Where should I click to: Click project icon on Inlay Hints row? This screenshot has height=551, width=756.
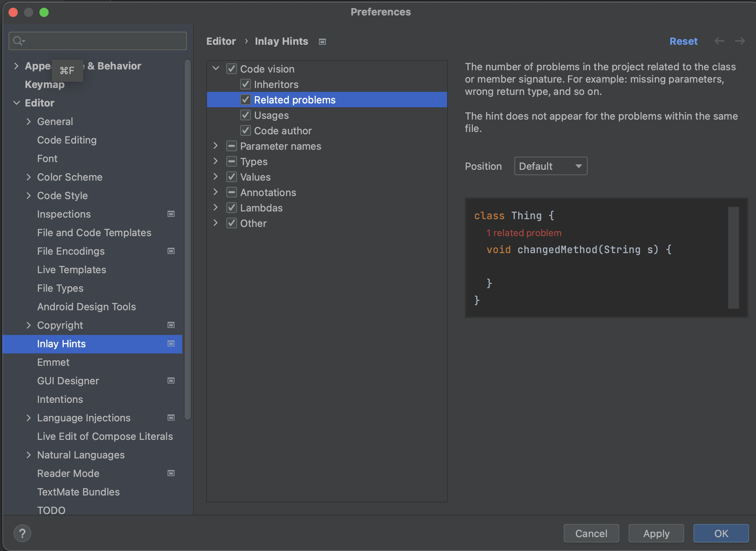[171, 343]
